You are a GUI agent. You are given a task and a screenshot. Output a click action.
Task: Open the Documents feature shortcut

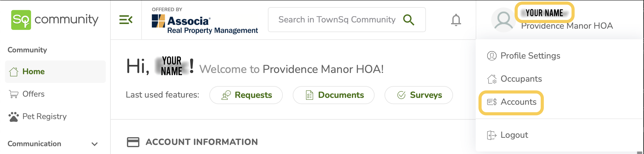(334, 95)
